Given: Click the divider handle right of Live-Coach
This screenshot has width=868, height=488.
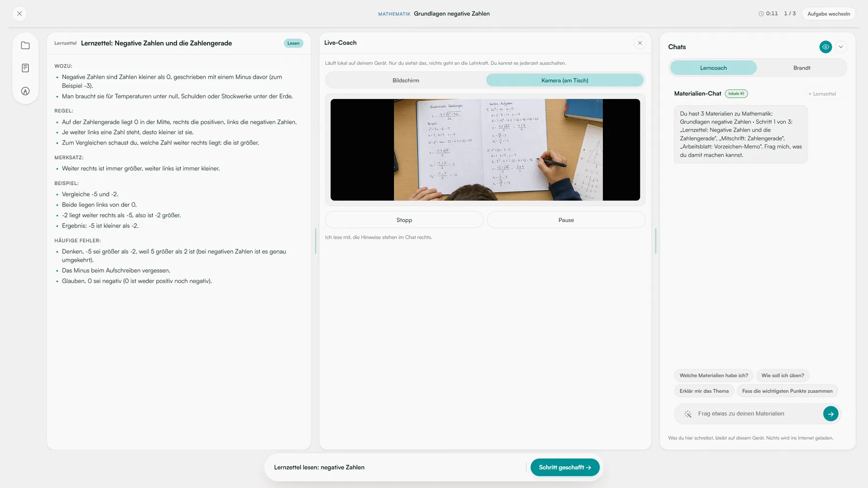Looking at the screenshot, I should click(655, 241).
